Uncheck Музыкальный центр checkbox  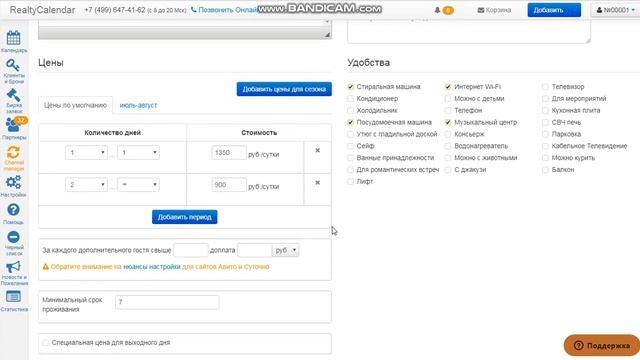(448, 122)
